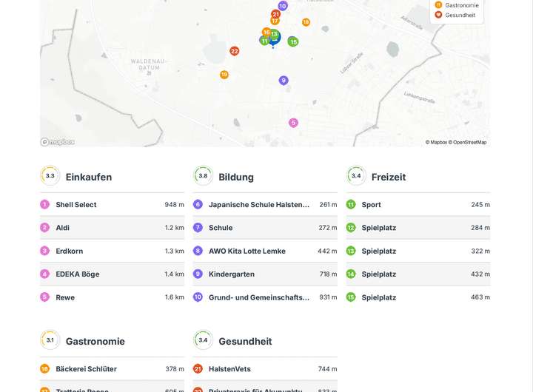Click orange map marker number 18
The height and width of the screenshot is (392, 533).
coord(306,22)
